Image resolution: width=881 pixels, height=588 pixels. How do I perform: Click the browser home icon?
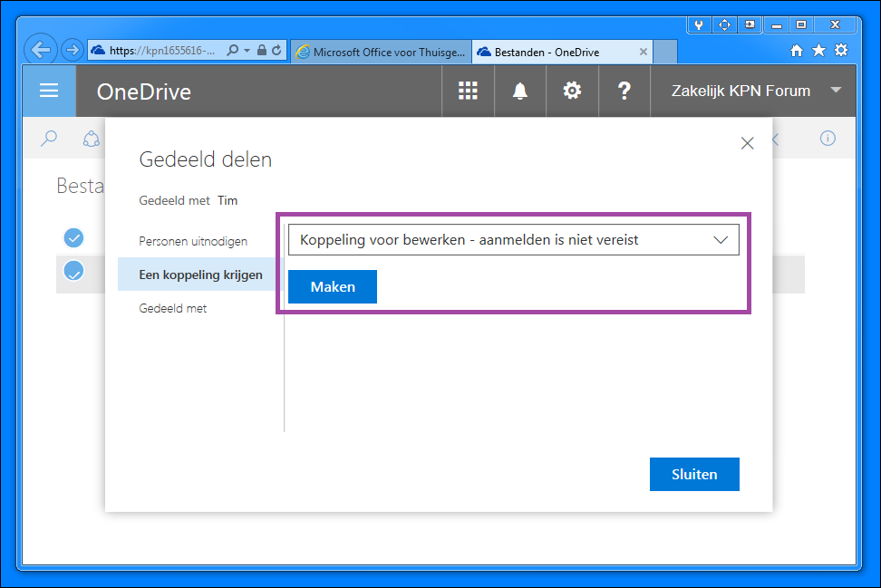coord(796,51)
